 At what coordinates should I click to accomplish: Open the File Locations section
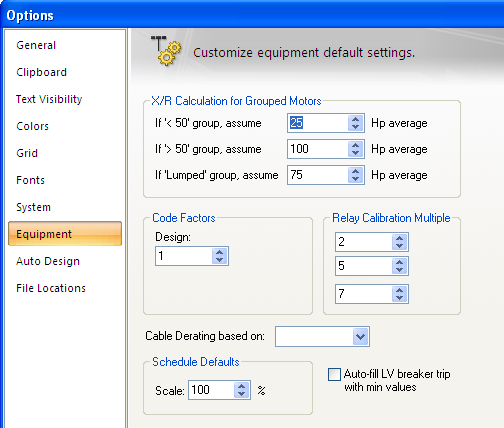point(51,288)
